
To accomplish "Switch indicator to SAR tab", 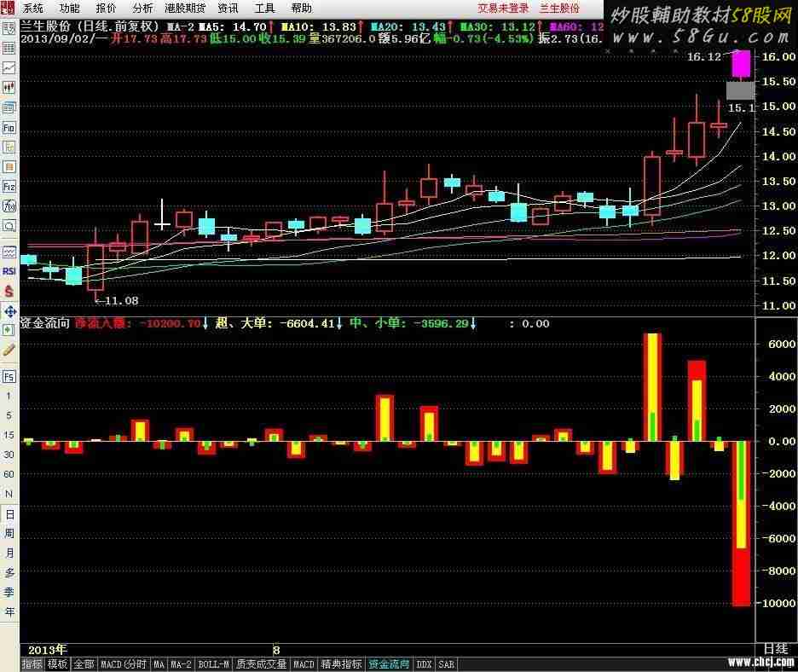I will click(447, 664).
